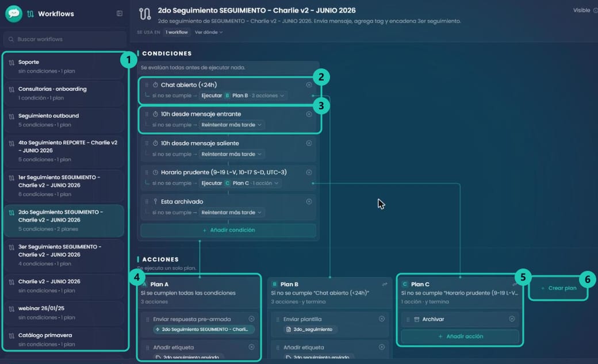Click clock icon of Horario prudente
This screenshot has width=598, height=364.
[x=155, y=173]
